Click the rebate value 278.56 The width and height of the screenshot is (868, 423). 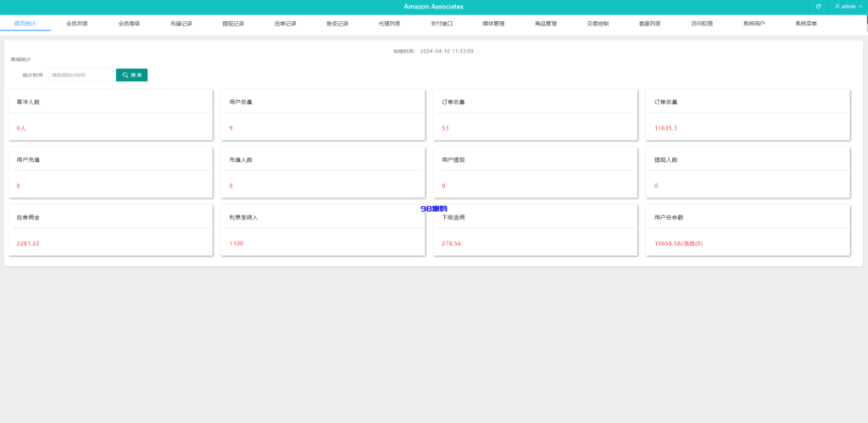tap(451, 243)
